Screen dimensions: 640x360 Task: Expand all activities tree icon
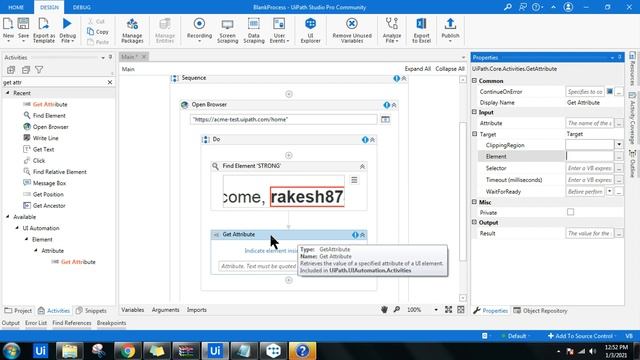[11, 70]
